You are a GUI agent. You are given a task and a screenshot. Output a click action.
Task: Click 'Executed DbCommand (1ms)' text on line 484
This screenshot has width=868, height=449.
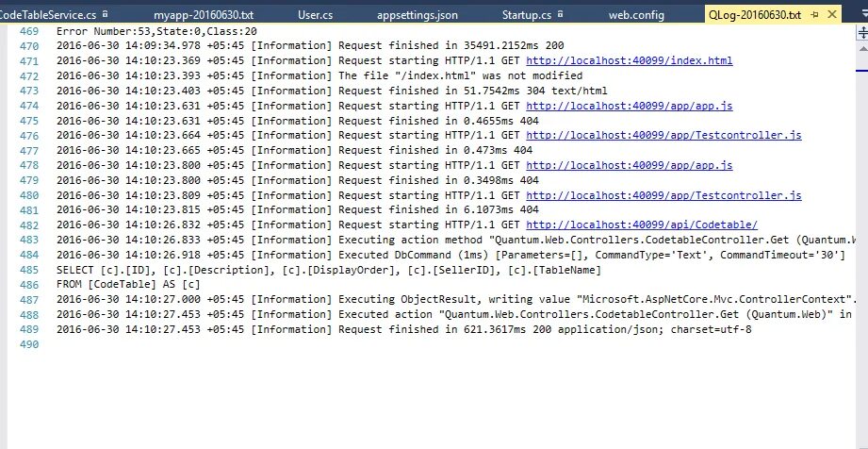[414, 255]
